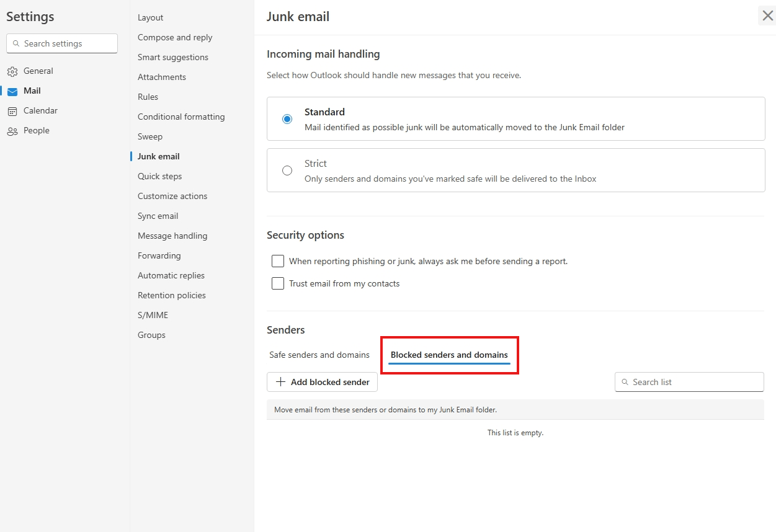Click the People icon in sidebar

(x=12, y=131)
